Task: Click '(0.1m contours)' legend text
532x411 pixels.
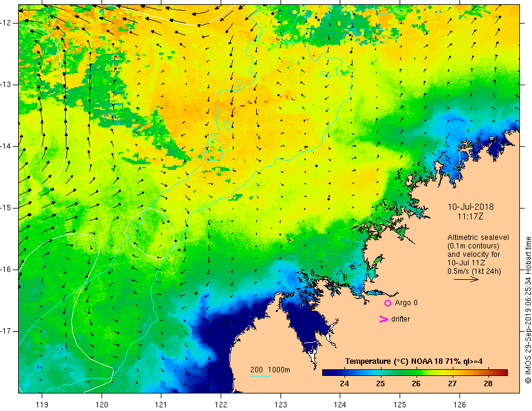Action: tap(473, 246)
